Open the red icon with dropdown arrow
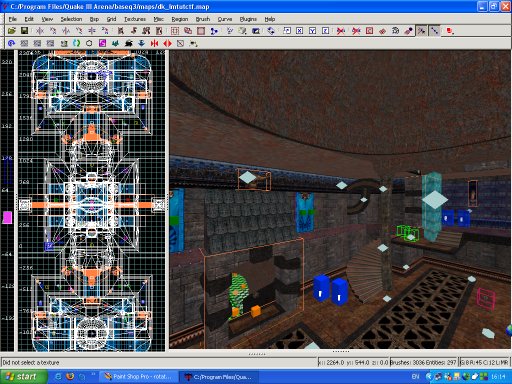 tap(450, 31)
